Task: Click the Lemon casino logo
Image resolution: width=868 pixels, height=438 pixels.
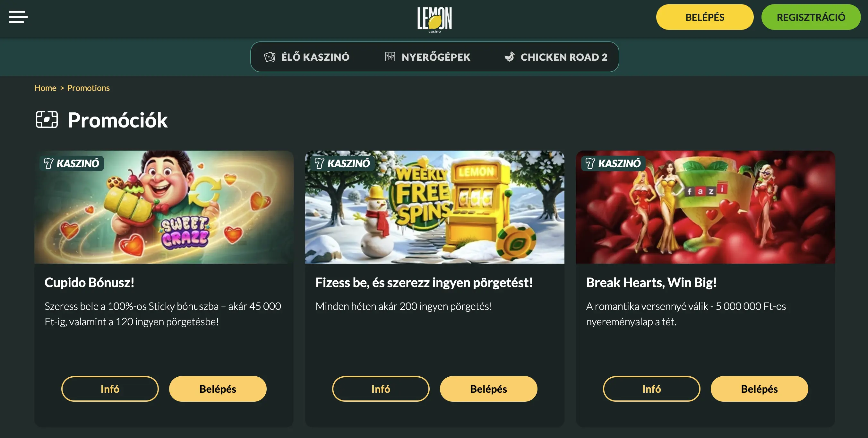Action: tap(434, 20)
